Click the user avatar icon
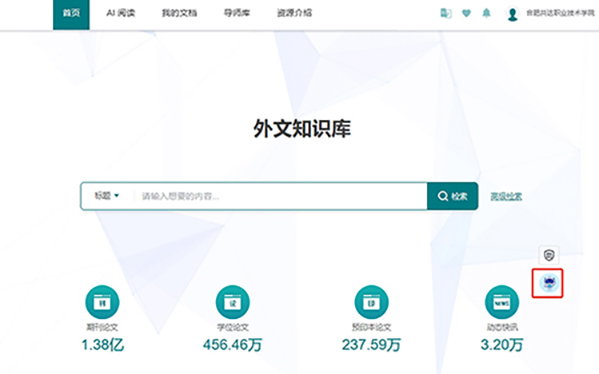Image resolution: width=599 pixels, height=374 pixels. [513, 14]
